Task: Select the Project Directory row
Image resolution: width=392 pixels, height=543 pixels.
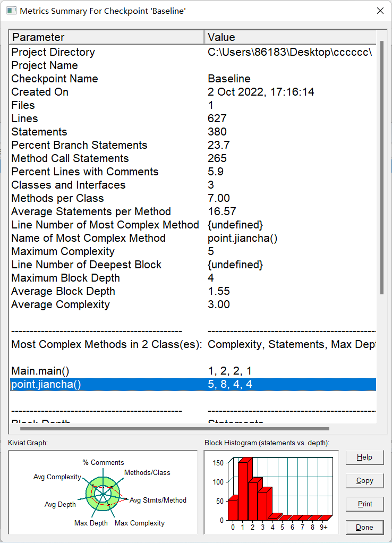Action: [193, 52]
